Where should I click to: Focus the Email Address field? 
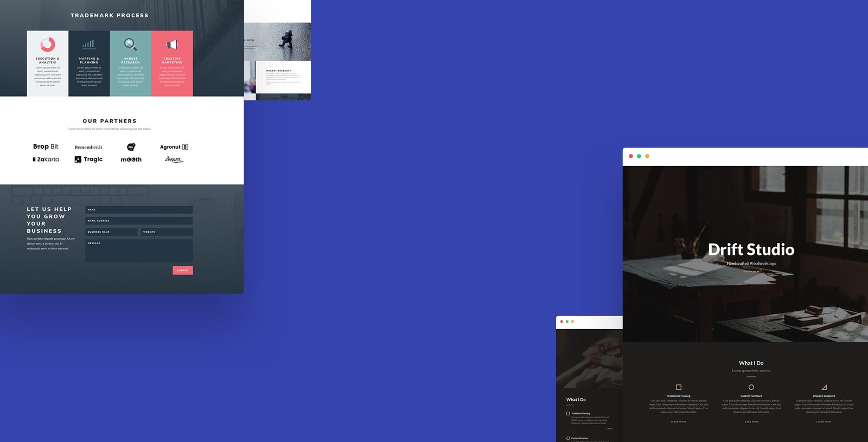point(139,221)
